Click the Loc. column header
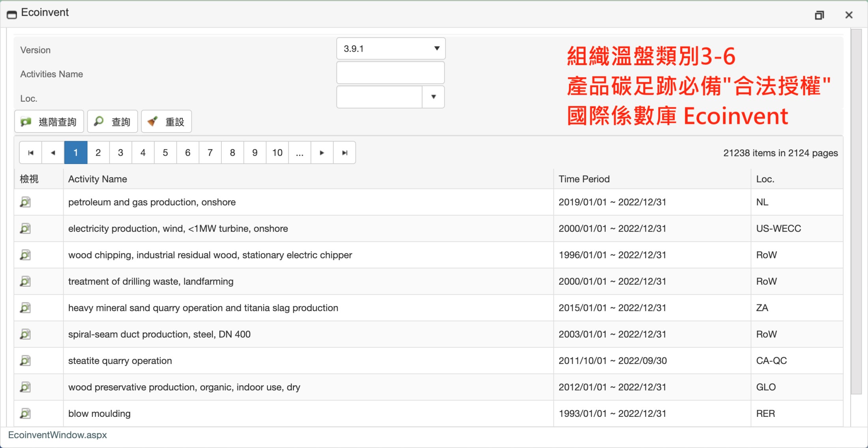 (765, 179)
